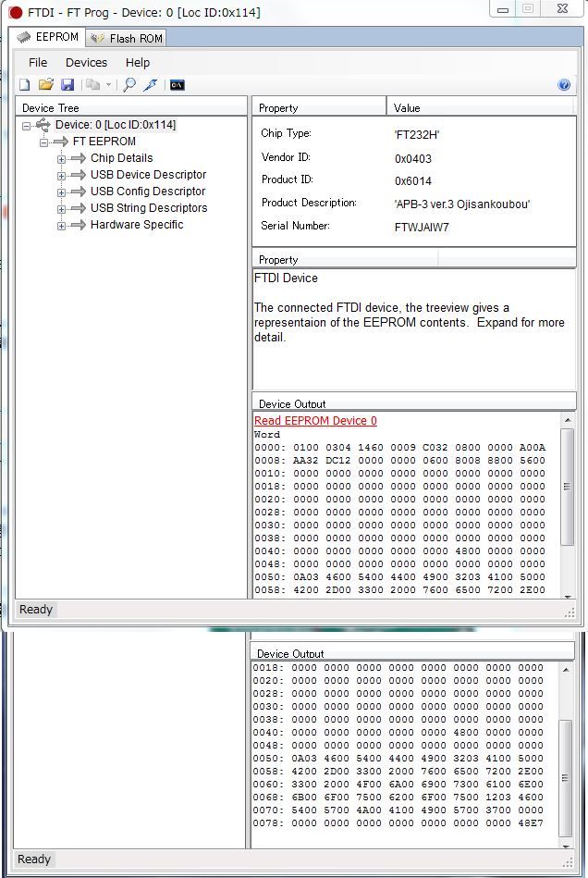This screenshot has width=588, height=878.
Task: Switch to the EEPROM tab
Action: 48,37
